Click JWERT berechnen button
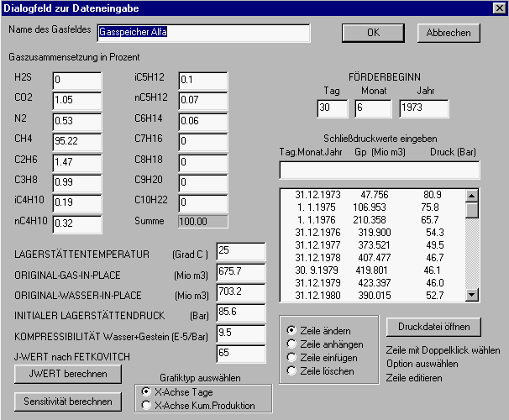 68,374
